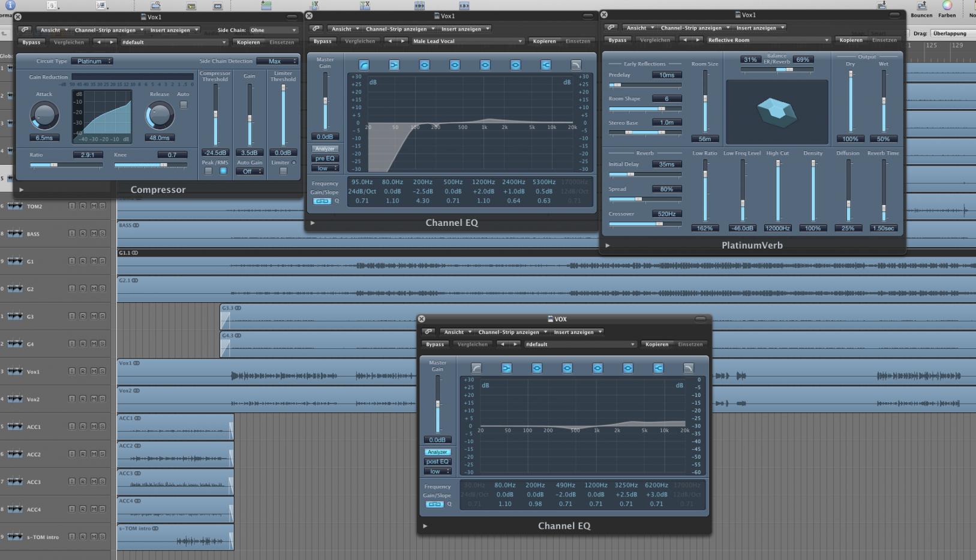
Task: Open Insert anzeigen menu in Vox1 Channel EQ
Action: 466,29
